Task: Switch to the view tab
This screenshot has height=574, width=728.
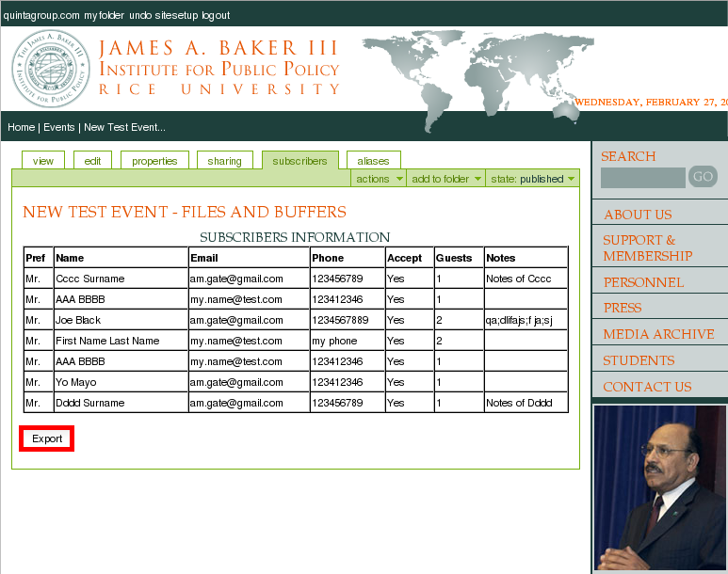Action: [43, 161]
